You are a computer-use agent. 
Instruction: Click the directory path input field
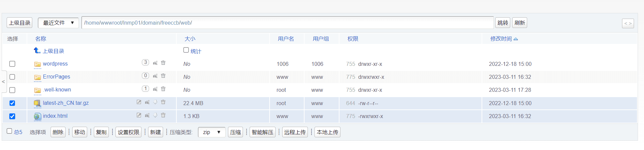288,23
